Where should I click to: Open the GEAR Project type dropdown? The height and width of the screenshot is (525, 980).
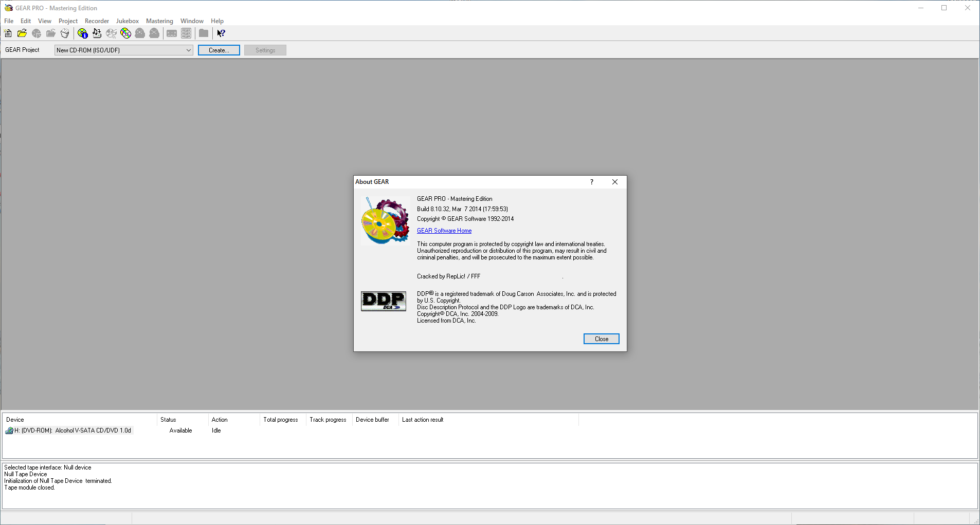[124, 50]
